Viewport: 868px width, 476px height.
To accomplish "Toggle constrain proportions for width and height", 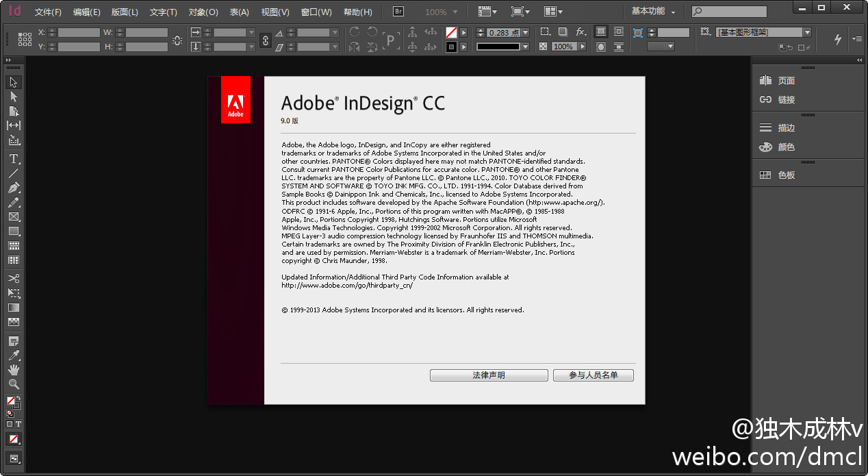I will [177, 40].
